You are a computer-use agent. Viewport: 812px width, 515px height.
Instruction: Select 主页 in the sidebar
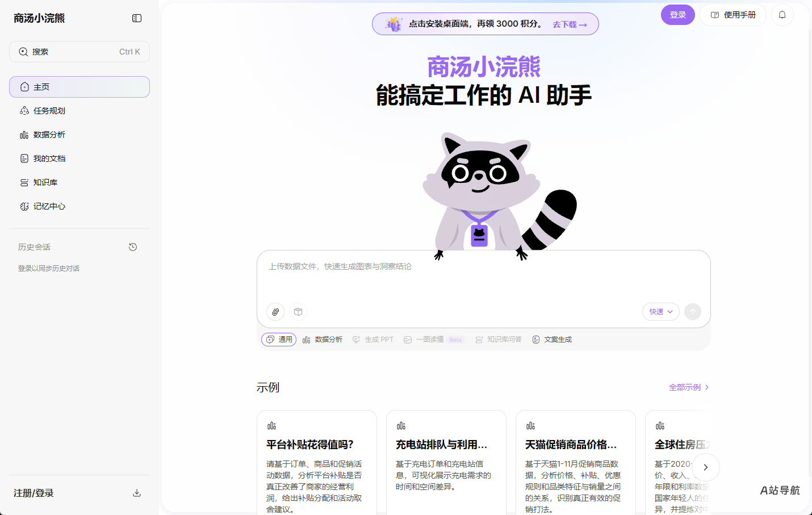tap(79, 87)
